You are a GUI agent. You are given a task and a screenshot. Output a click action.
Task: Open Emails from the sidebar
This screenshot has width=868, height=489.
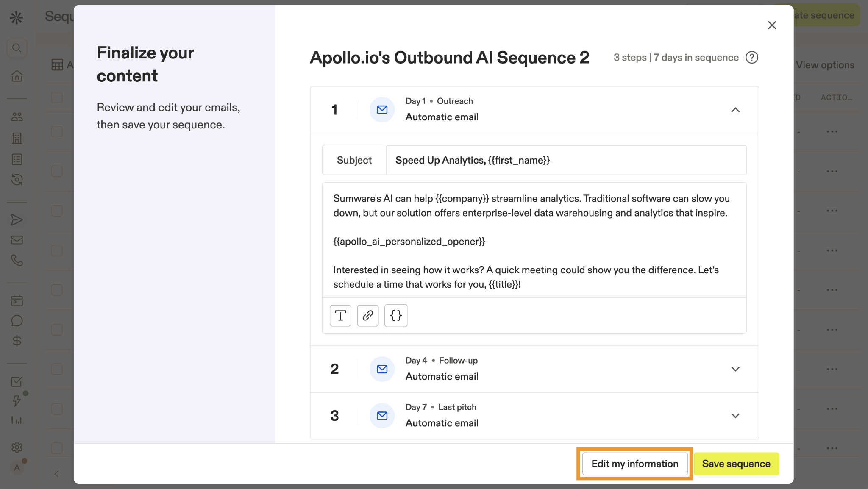tap(17, 240)
